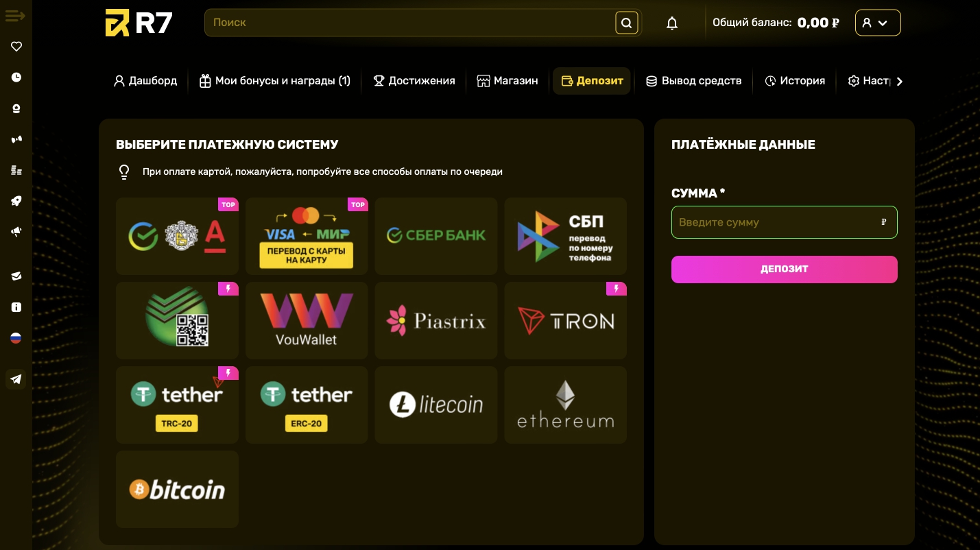980x550 pixels.
Task: Open the megaphone promotions icon
Action: 16,232
